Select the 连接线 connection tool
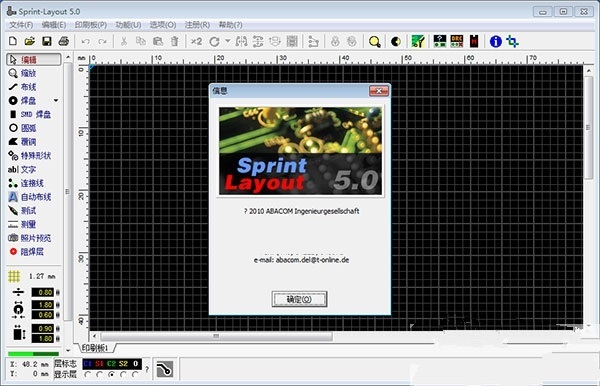Viewport: 600px width, 386px height. [26, 183]
